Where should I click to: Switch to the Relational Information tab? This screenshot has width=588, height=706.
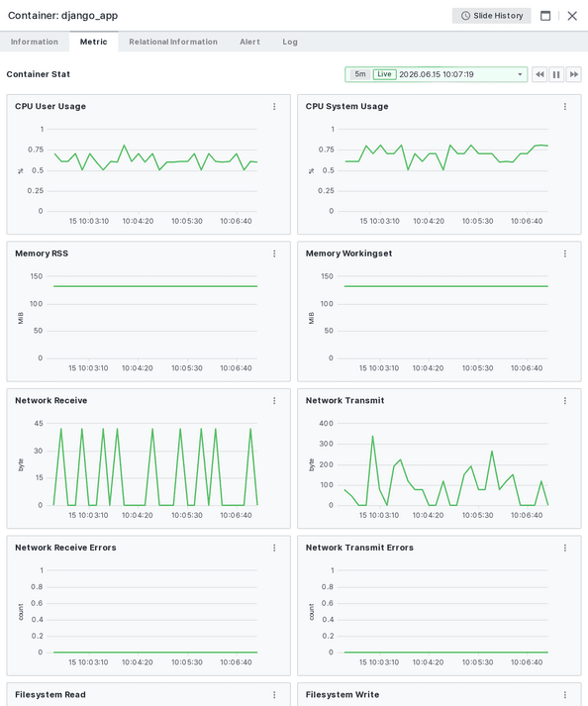click(x=173, y=42)
